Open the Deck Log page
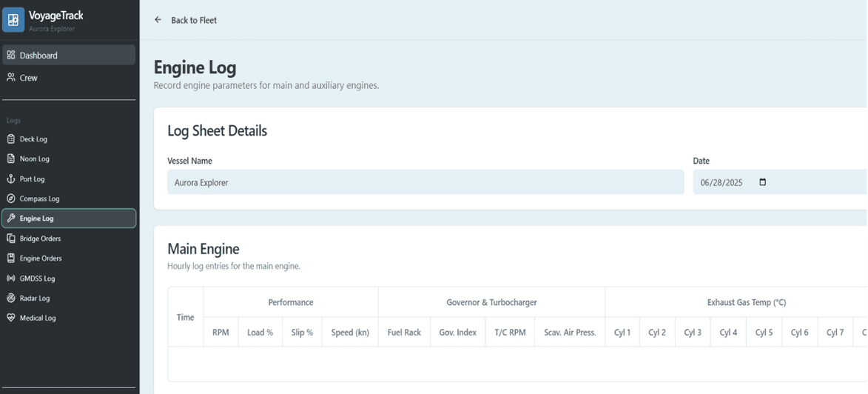 (33, 139)
